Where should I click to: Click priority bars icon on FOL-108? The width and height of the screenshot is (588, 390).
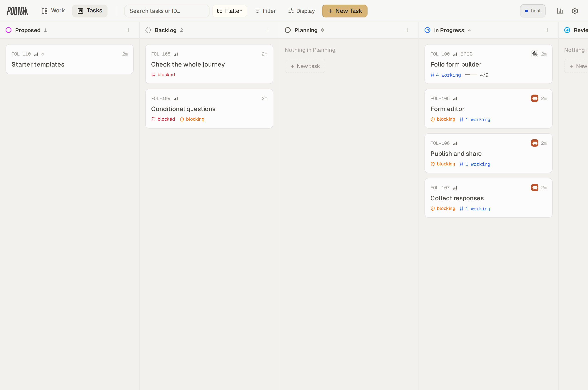[176, 54]
